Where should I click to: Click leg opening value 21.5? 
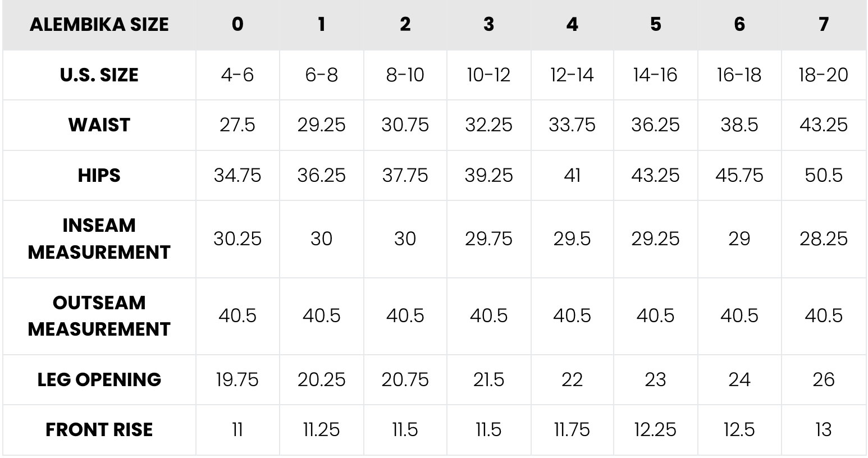(x=488, y=379)
